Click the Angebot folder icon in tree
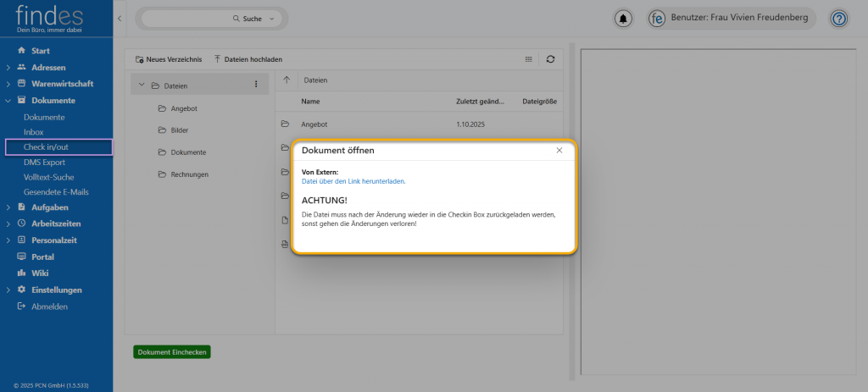The height and width of the screenshot is (392, 868). click(x=162, y=108)
